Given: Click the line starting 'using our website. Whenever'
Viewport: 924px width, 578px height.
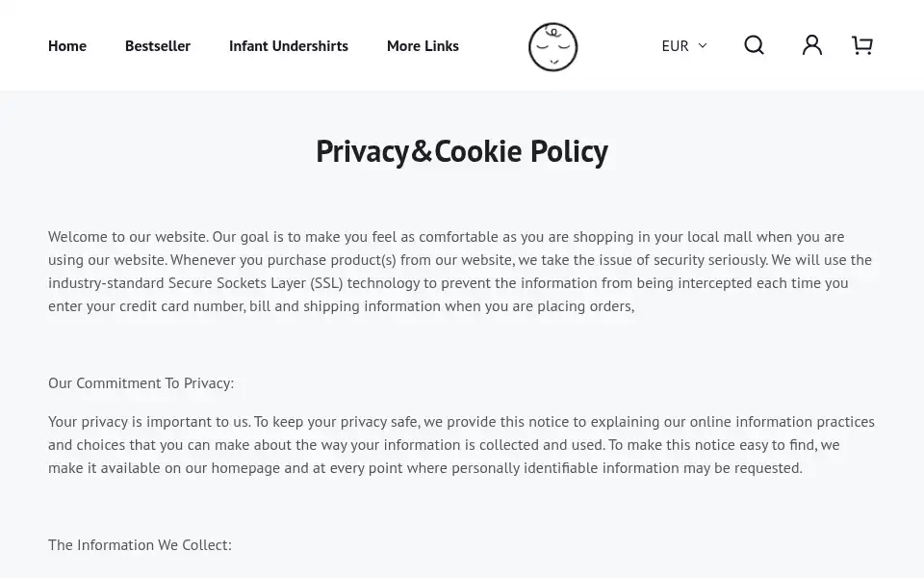Looking at the screenshot, I should pyautogui.click(x=460, y=260).
